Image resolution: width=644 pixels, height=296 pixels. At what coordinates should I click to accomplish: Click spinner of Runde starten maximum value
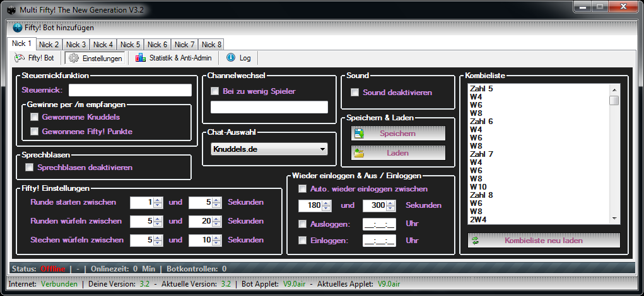[217, 202]
